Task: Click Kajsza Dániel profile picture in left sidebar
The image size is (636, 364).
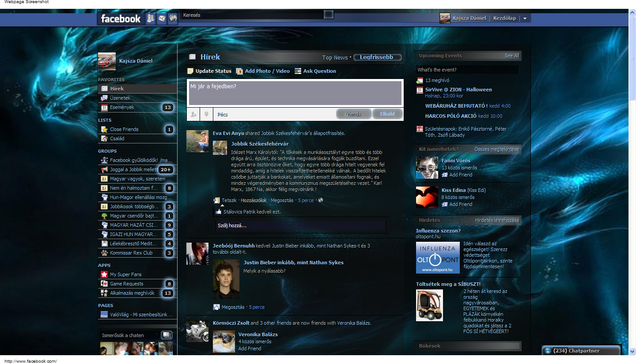Action: (106, 61)
